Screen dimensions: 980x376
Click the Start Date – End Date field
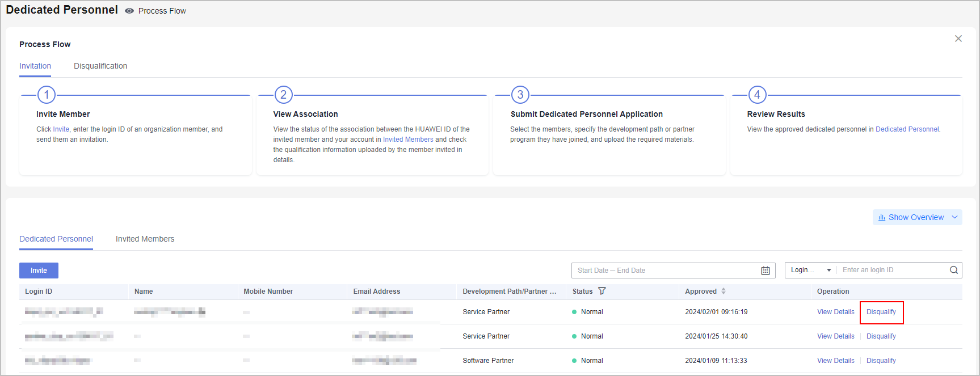coord(674,271)
